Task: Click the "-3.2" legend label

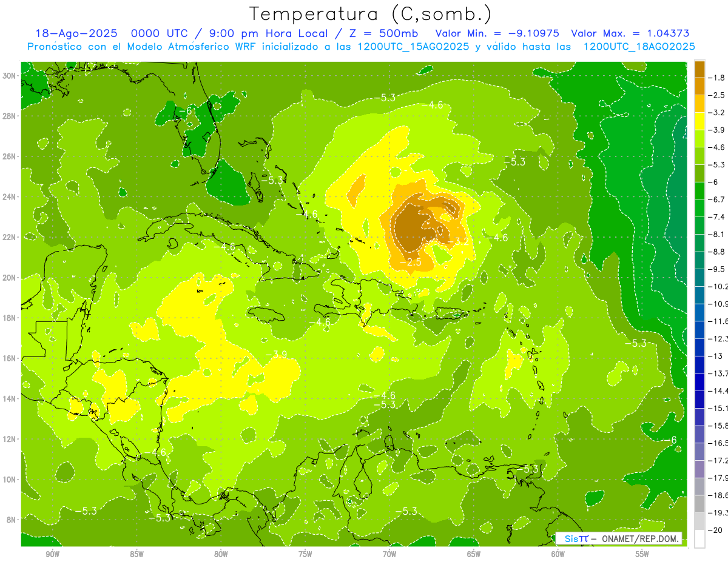Action: 716,113
